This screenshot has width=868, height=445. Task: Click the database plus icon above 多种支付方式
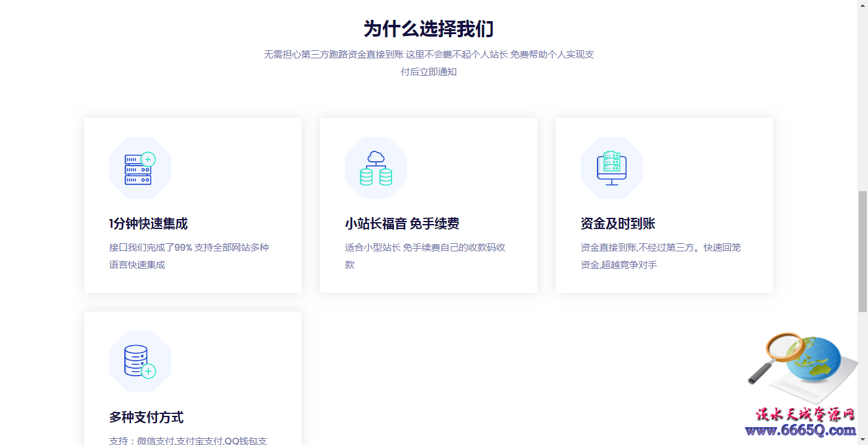tap(140, 361)
